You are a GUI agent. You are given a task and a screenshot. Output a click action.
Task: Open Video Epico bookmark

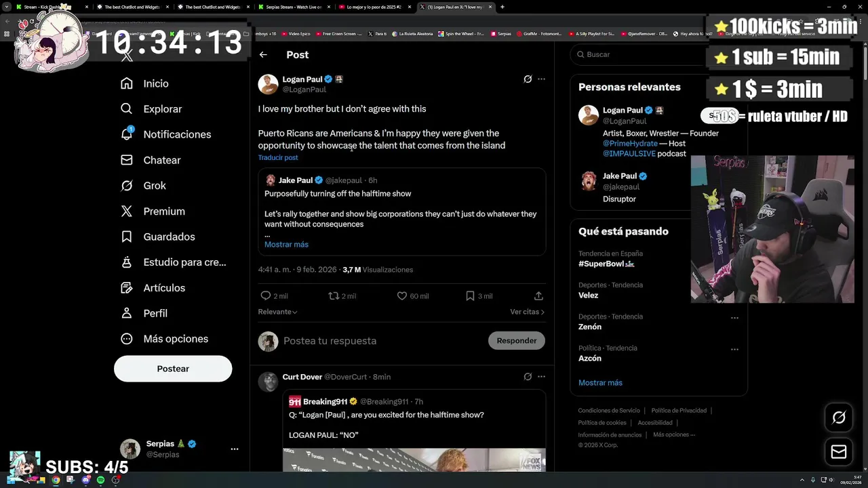pos(296,33)
